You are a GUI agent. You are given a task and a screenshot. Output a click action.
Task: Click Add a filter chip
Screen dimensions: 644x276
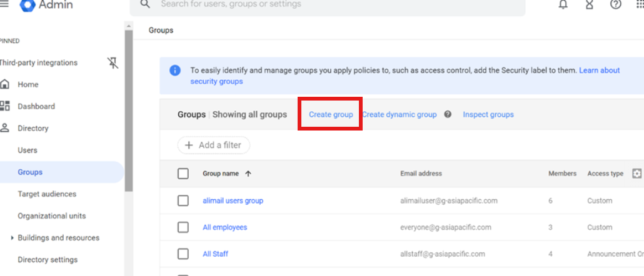(x=214, y=145)
